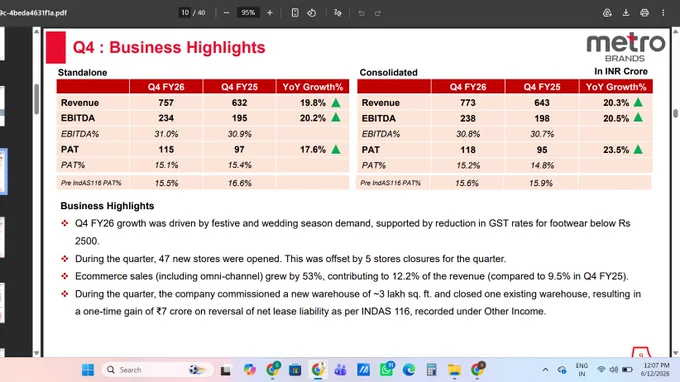Click consolidated PAT value '118'

[x=468, y=150]
